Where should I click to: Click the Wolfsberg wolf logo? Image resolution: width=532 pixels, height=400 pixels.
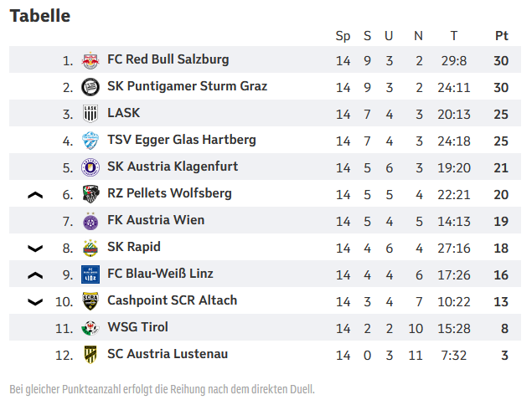tap(90, 194)
